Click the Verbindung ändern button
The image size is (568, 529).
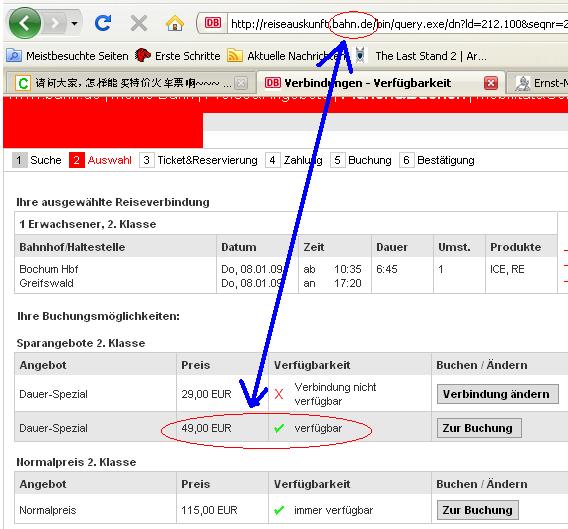(497, 394)
